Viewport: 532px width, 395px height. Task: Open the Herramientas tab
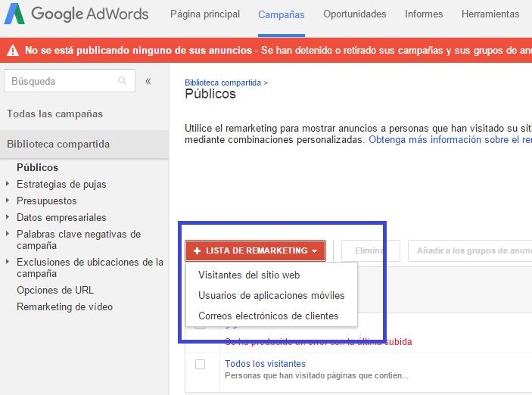(x=490, y=14)
